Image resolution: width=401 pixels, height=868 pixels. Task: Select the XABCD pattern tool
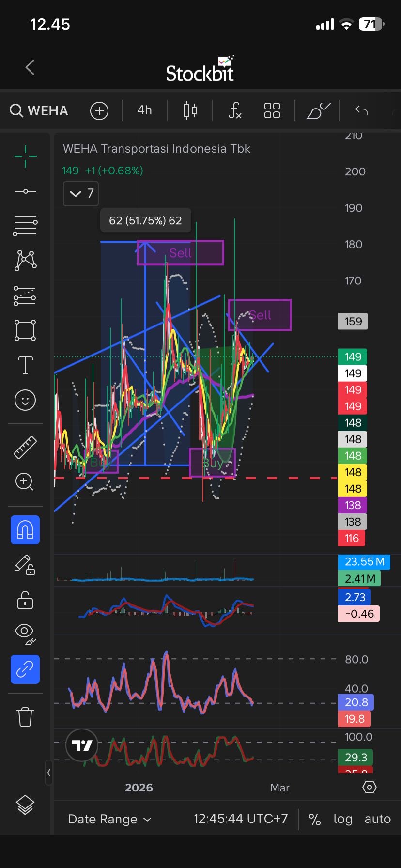[x=25, y=261]
